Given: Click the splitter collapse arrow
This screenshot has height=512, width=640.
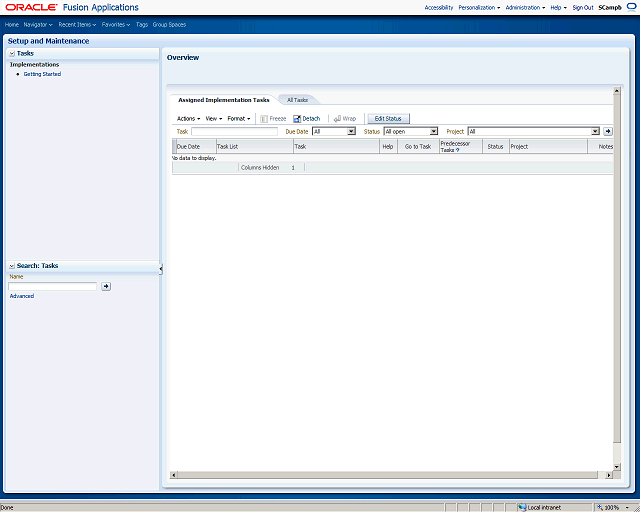Looking at the screenshot, I should (x=161, y=269).
